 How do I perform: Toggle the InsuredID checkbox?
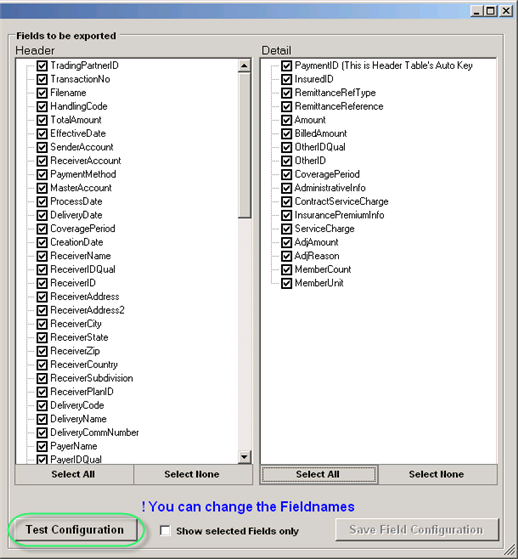tap(287, 79)
